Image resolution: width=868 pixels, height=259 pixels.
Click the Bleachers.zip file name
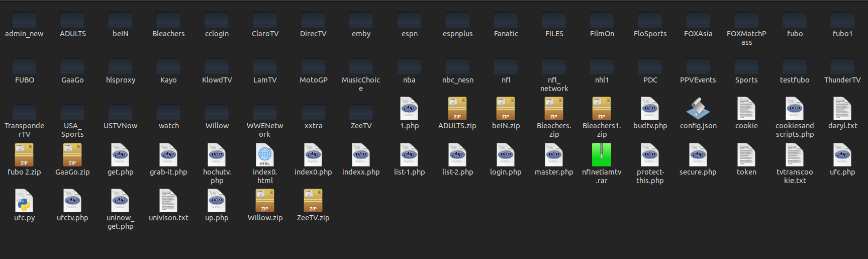(x=554, y=130)
